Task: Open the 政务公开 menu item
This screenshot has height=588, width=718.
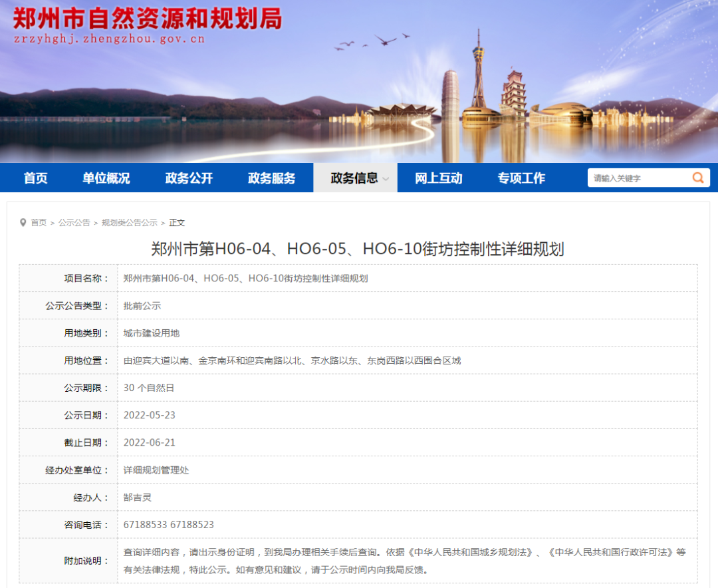Action: pyautogui.click(x=189, y=178)
